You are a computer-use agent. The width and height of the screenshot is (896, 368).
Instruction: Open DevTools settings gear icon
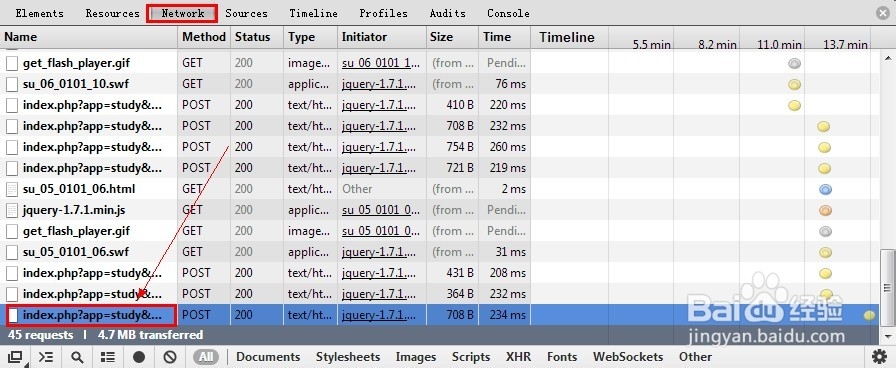879,357
